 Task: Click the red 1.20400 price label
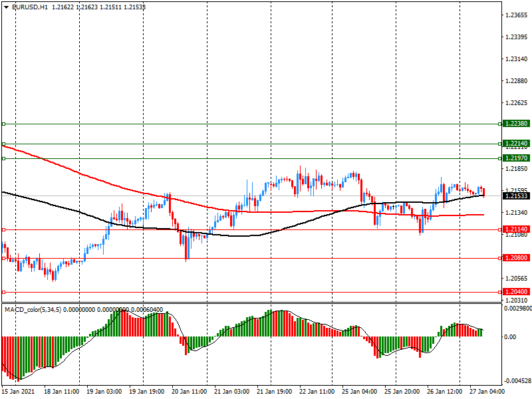[x=517, y=292]
